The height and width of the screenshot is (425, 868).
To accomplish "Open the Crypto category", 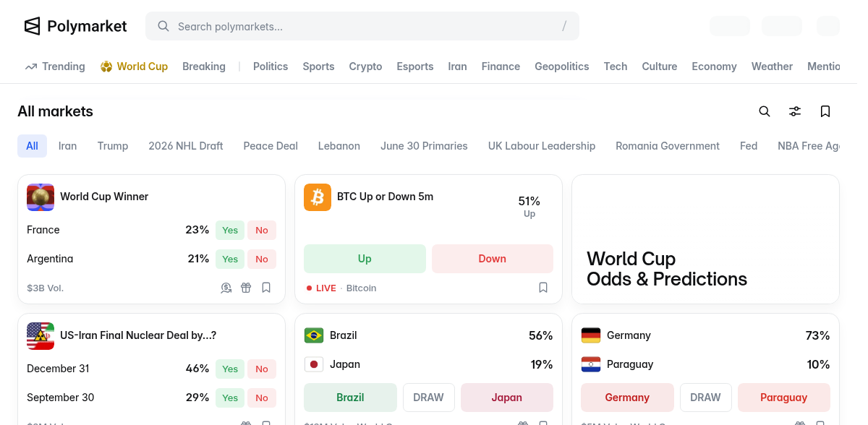I will click(x=365, y=66).
